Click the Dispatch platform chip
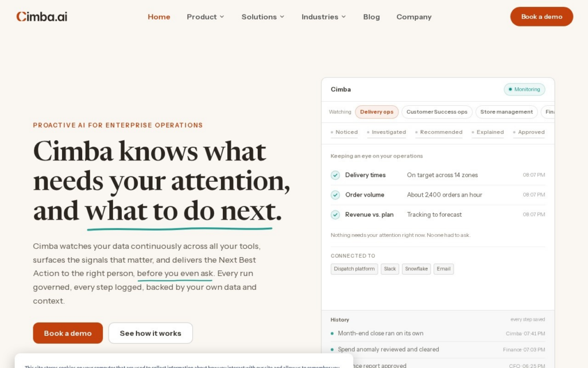588x368 pixels. click(x=354, y=269)
